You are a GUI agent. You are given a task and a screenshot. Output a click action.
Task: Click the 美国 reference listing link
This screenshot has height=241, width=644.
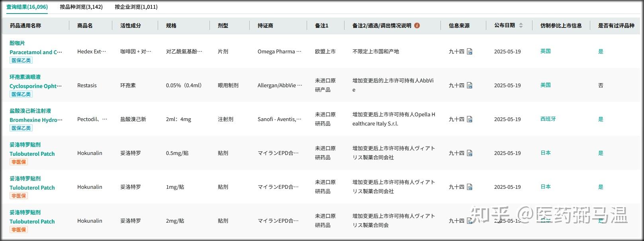(545, 85)
